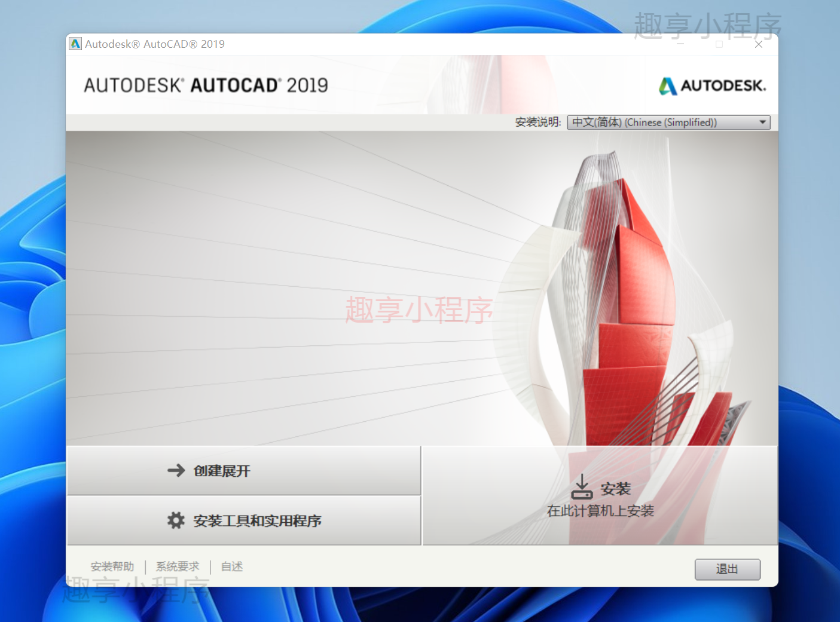Click the language dropdown arrow
Image resolution: width=840 pixels, height=622 pixels.
(x=763, y=122)
